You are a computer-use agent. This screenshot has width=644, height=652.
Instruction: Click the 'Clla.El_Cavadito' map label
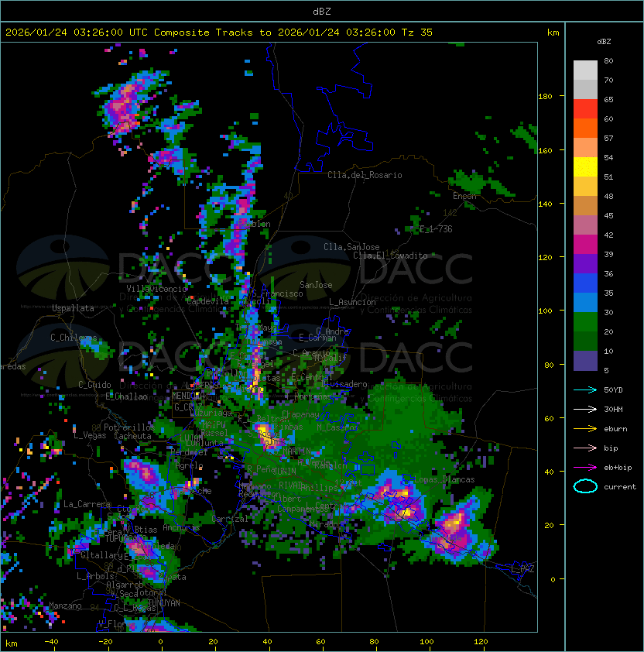[390, 256]
